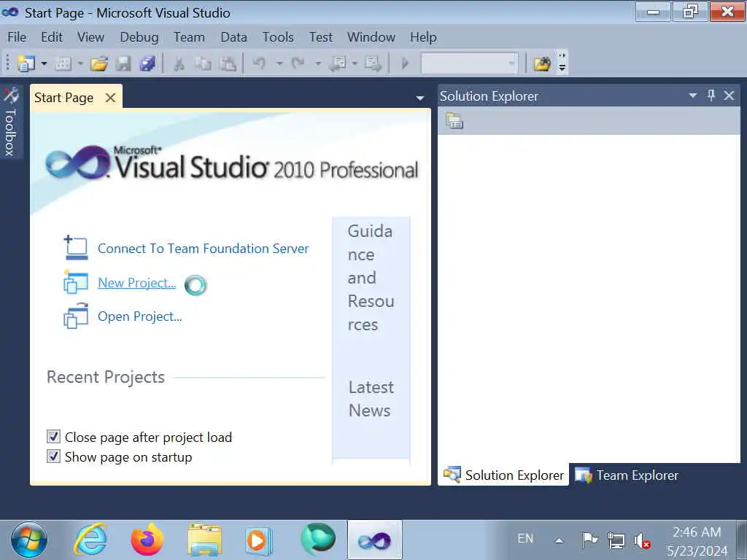747x560 pixels.
Task: Open the Team menu
Action: [x=189, y=37]
